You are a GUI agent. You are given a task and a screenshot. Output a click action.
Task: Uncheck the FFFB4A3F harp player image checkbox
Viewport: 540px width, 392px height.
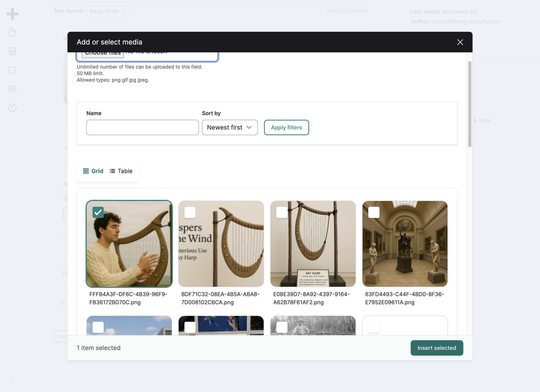[98, 212]
